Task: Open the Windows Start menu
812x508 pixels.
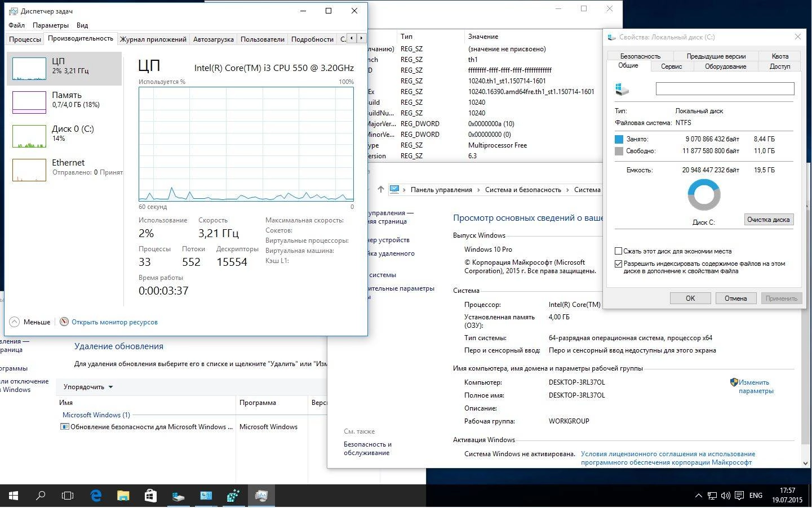Action: [x=14, y=496]
